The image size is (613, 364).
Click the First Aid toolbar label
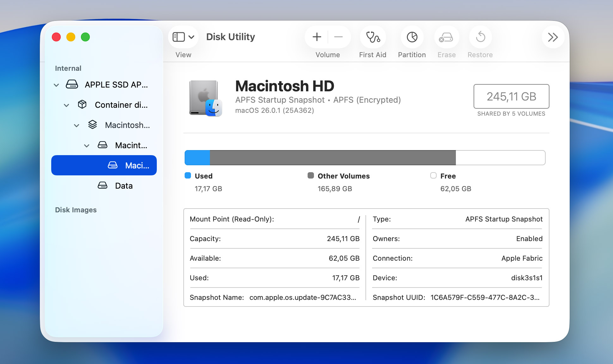click(x=373, y=55)
